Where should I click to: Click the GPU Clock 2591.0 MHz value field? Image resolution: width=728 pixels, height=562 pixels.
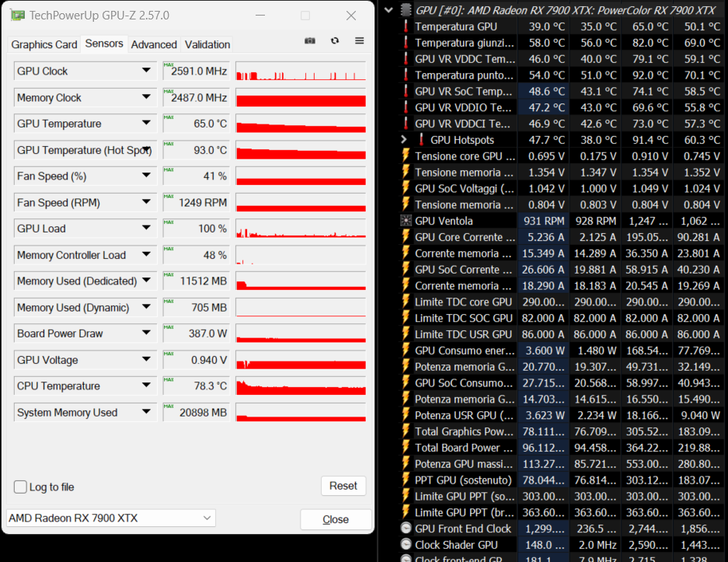point(197,71)
